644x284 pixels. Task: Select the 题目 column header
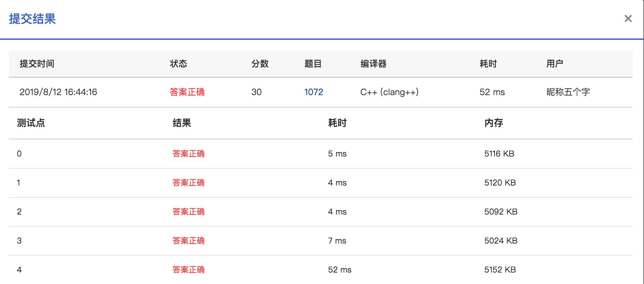coord(313,64)
